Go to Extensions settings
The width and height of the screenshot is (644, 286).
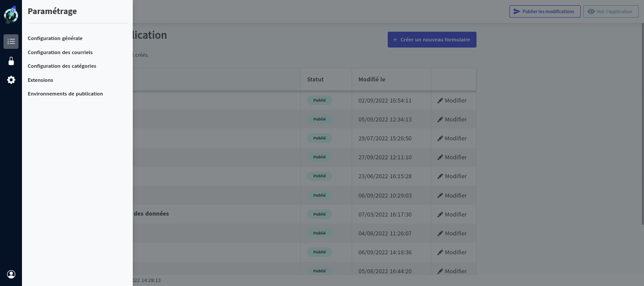click(x=40, y=80)
